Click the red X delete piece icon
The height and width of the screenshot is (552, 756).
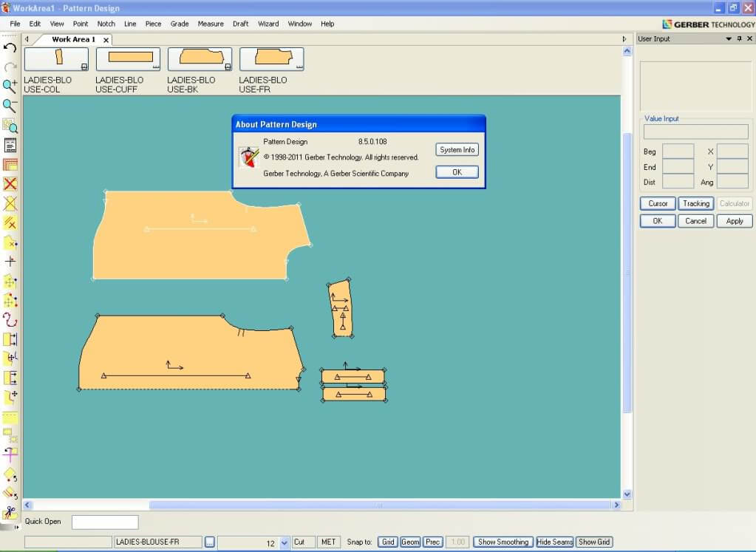click(10, 184)
